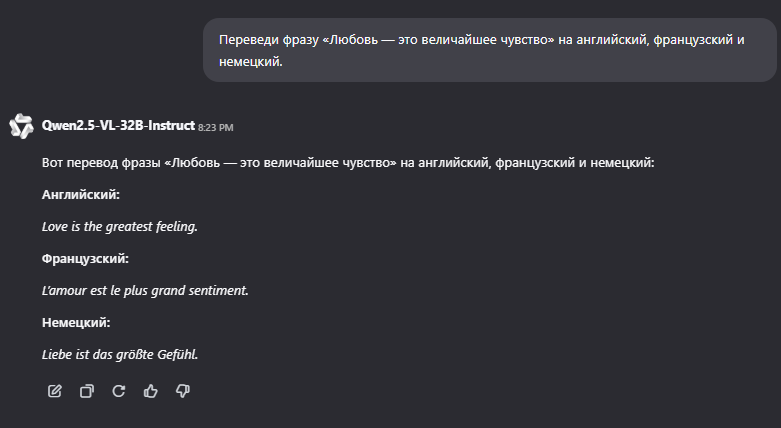Click the word "немецкий." in the user prompt
The width and height of the screenshot is (781, 428).
coord(251,62)
